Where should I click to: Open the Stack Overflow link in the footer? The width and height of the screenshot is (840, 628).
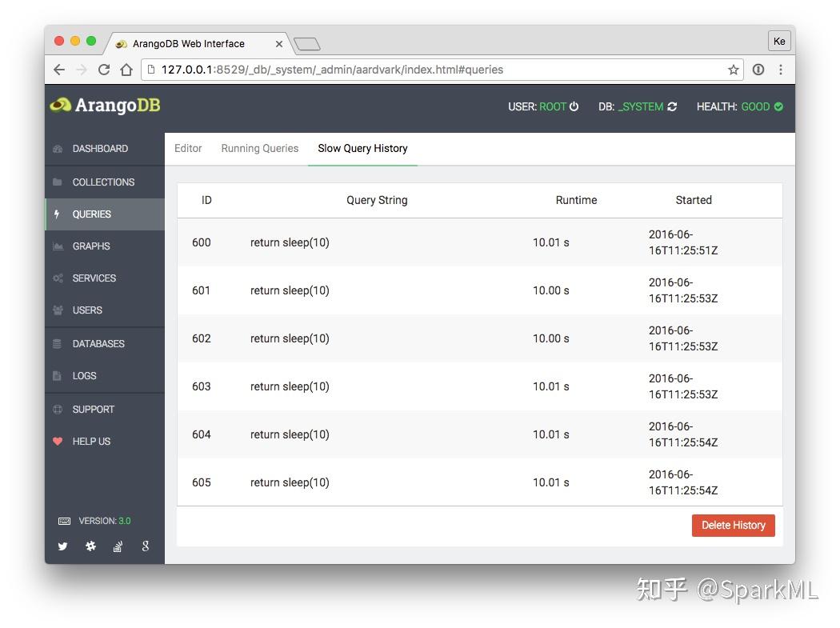pyautogui.click(x=118, y=546)
